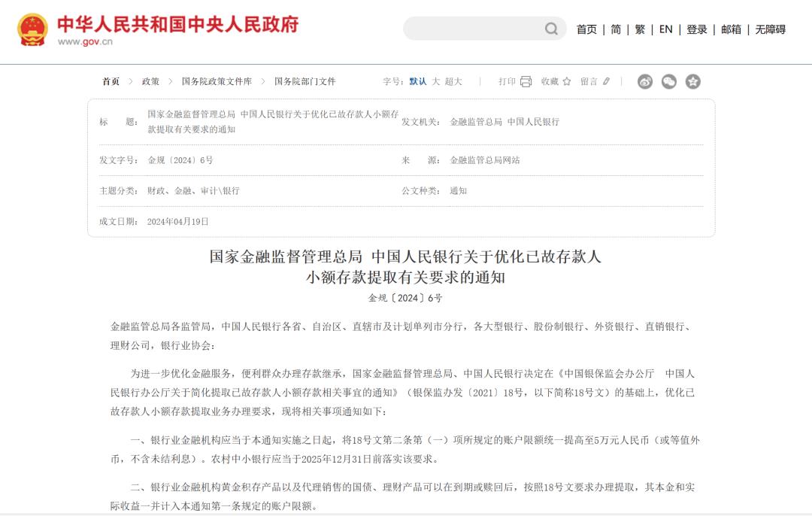This screenshot has width=812, height=516.
Task: Click topic category 财政、金融、审计\银行
Action: pyautogui.click(x=194, y=190)
